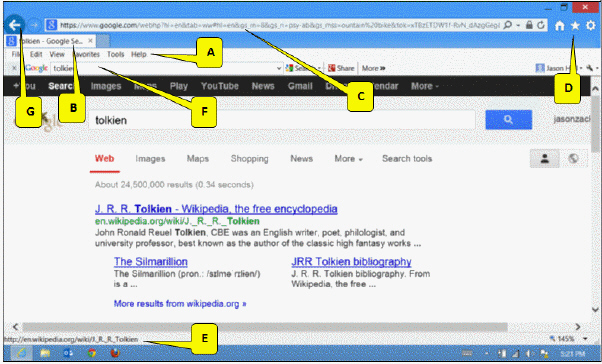Open The Silmarillion link
The image size is (602, 364).
(x=150, y=262)
